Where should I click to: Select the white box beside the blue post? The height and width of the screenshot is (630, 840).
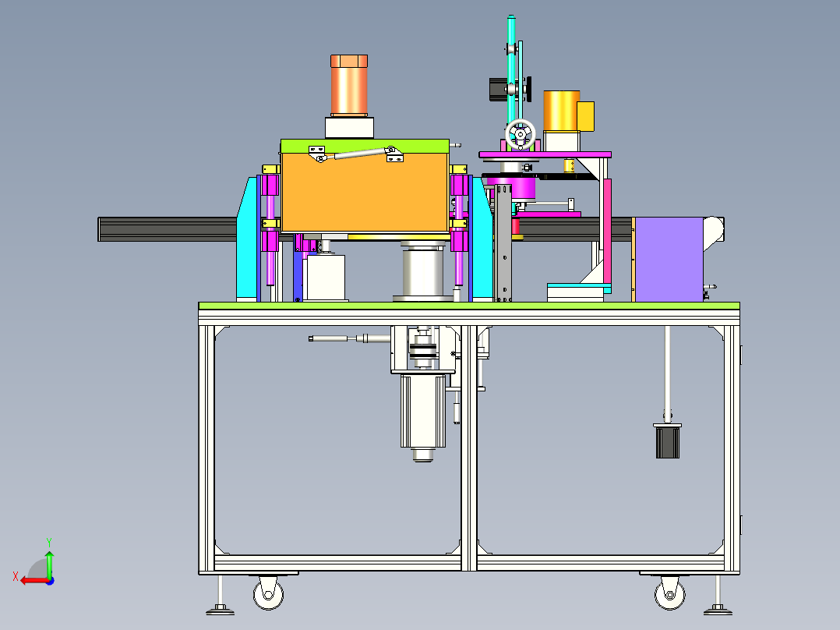[x=325, y=278]
